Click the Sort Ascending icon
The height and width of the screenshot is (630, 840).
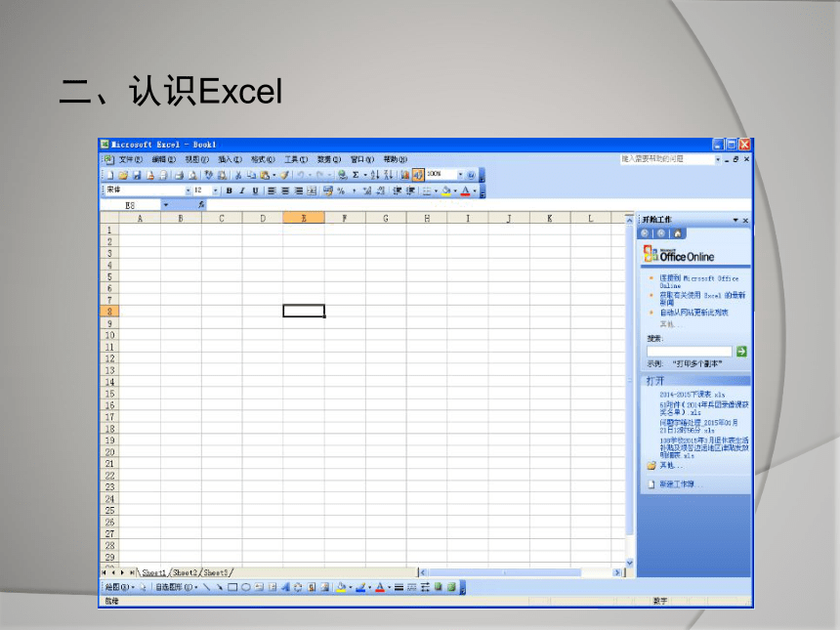pyautogui.click(x=375, y=175)
